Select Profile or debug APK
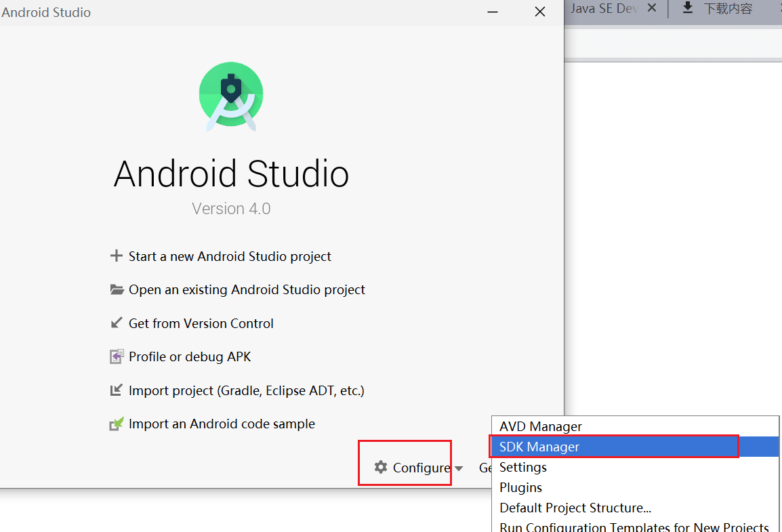Viewport: 782px width, 532px height. [190, 357]
